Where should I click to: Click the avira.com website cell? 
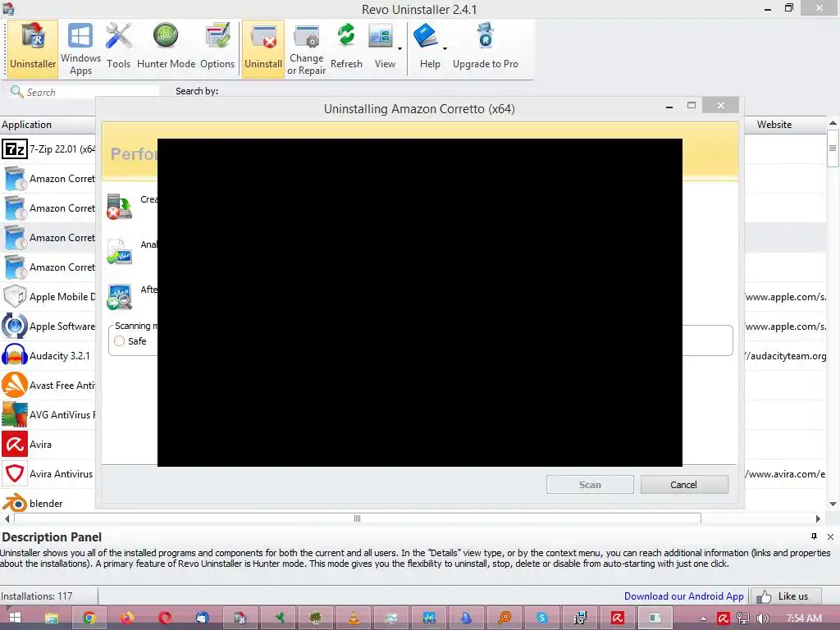(x=786, y=473)
